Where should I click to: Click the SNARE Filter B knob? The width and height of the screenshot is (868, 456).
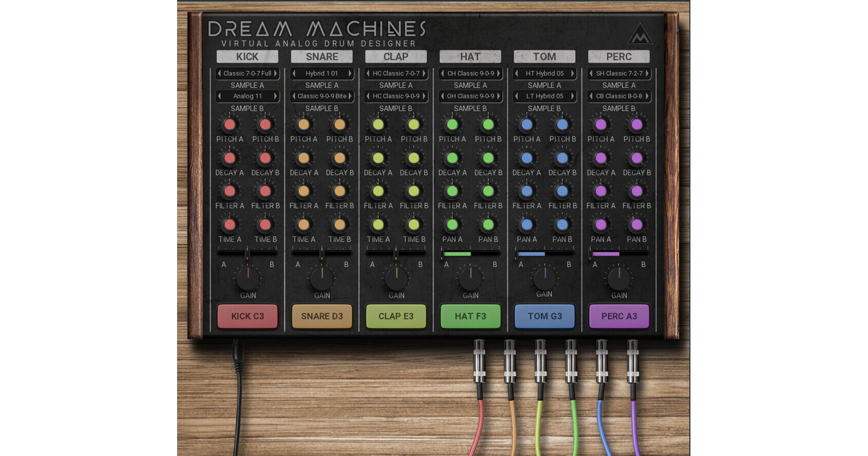click(x=339, y=191)
